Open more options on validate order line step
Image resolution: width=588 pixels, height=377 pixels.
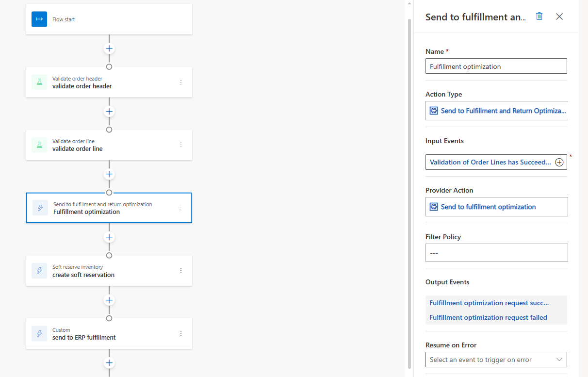181,145
